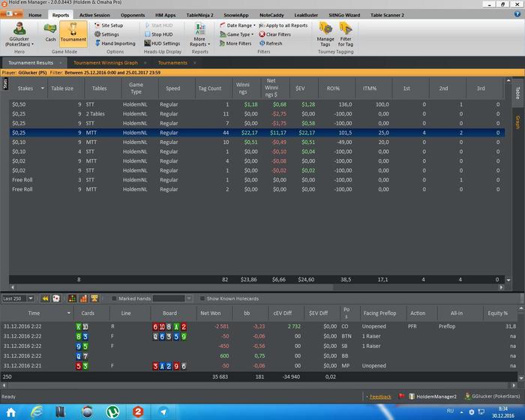Screen dimensions: 525x420
Task: Click the hands list horizontal scrollbar
Action: tap(258, 385)
